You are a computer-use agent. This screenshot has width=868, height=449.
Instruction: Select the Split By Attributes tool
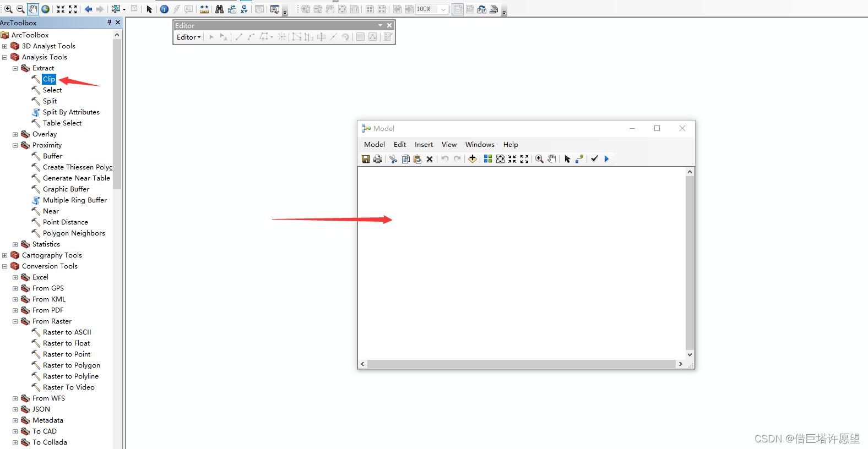click(71, 112)
